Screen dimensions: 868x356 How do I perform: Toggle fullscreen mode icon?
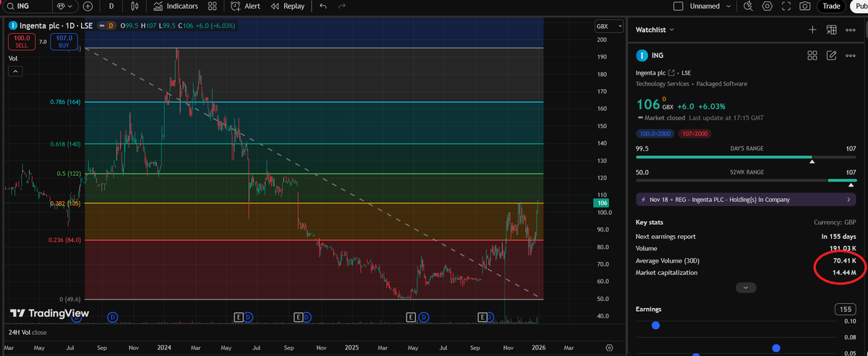click(x=787, y=6)
